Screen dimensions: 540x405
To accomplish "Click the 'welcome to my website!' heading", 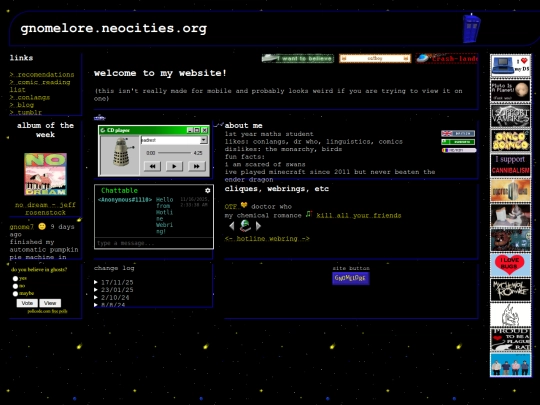I will [x=160, y=73].
